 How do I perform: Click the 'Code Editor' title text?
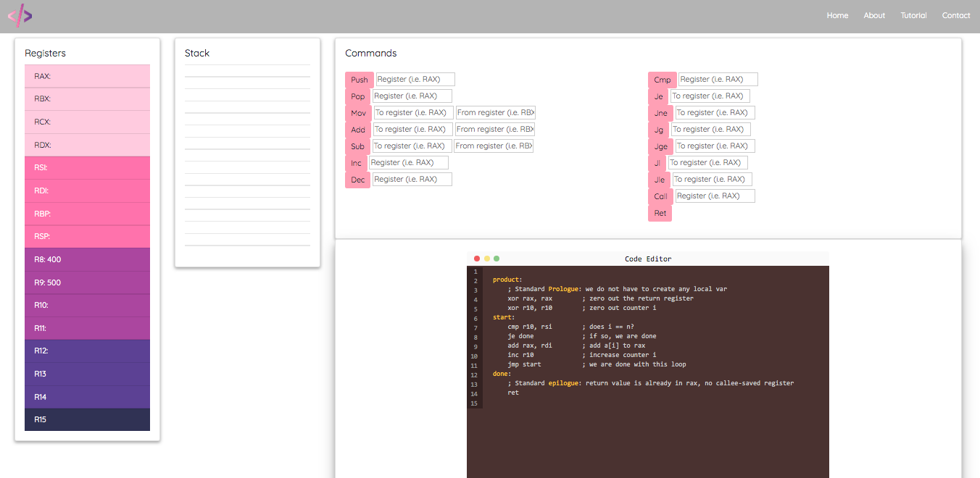coord(648,259)
